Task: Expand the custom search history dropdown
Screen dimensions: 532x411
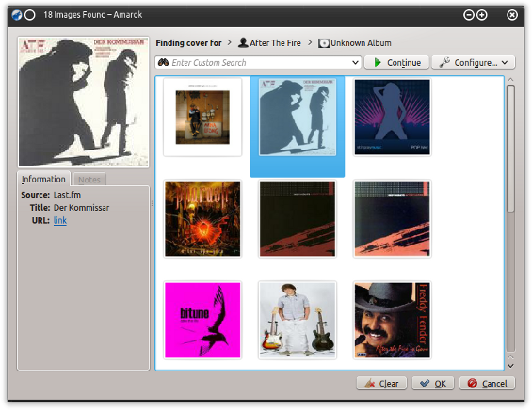Action: pyautogui.click(x=355, y=63)
